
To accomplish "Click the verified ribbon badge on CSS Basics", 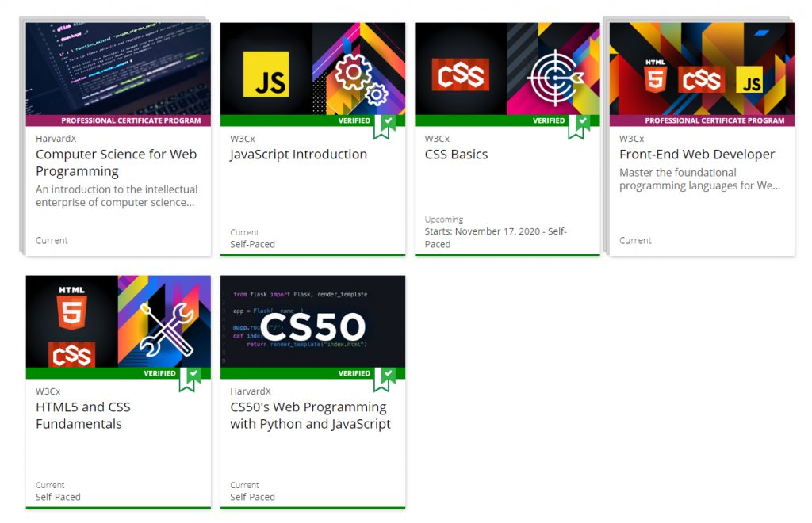I will [x=579, y=127].
